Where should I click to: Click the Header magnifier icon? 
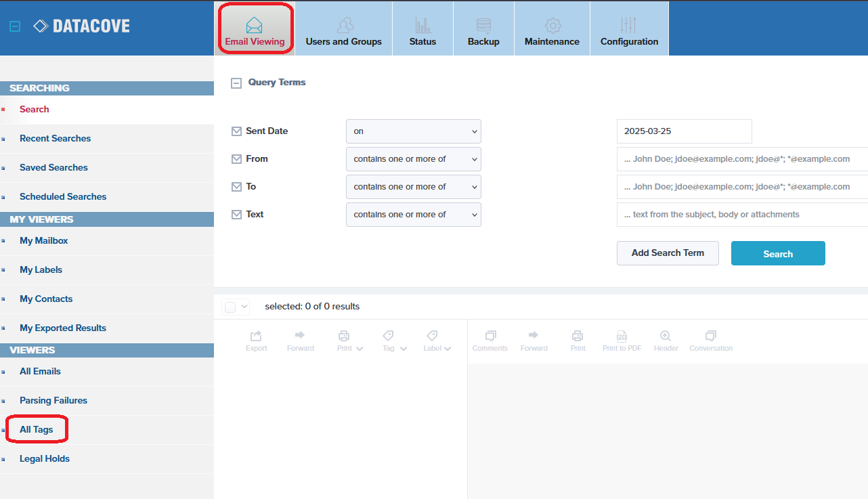[x=666, y=336]
